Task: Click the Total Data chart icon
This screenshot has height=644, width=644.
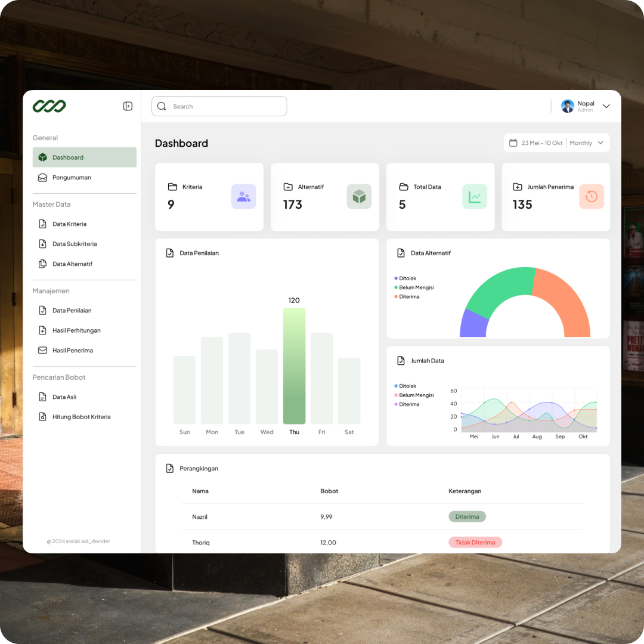Action: pos(475,197)
